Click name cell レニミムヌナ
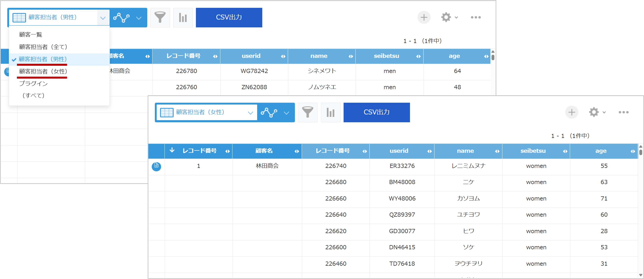Image resolution: width=644 pixels, height=279 pixels. click(468, 166)
